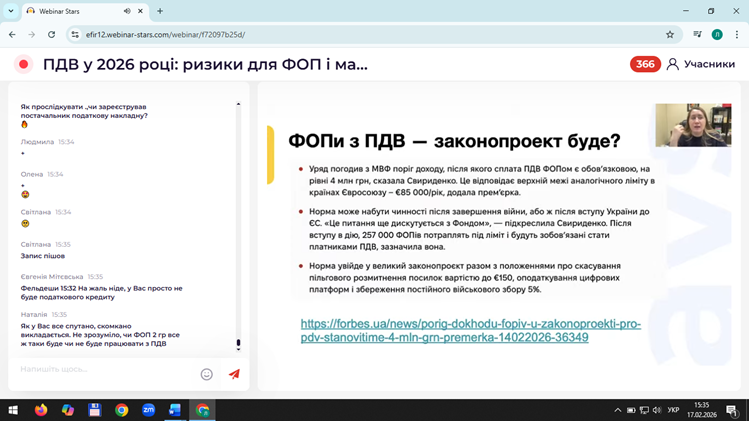Open Chrome three-dot menu
Image resolution: width=749 pixels, height=421 pixels.
tap(737, 34)
